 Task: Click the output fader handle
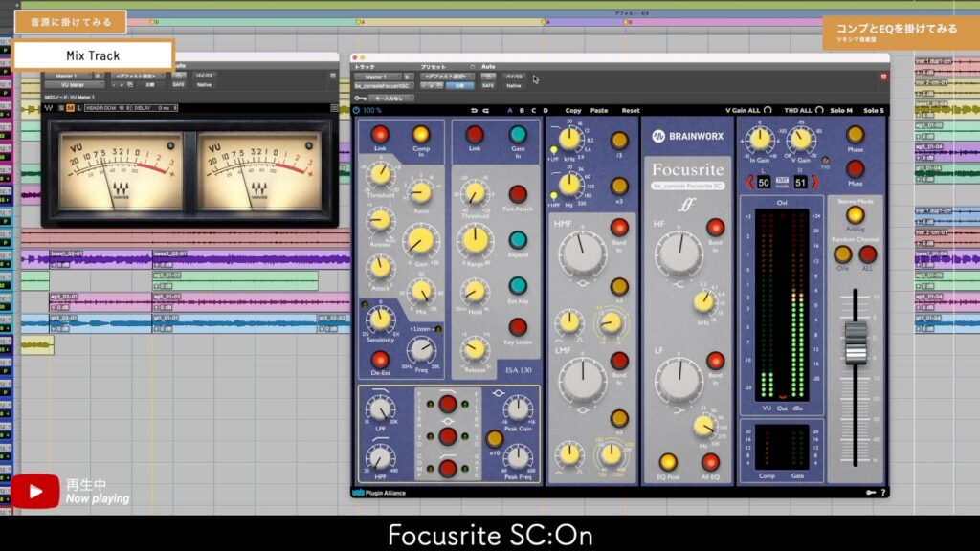pyautogui.click(x=855, y=342)
